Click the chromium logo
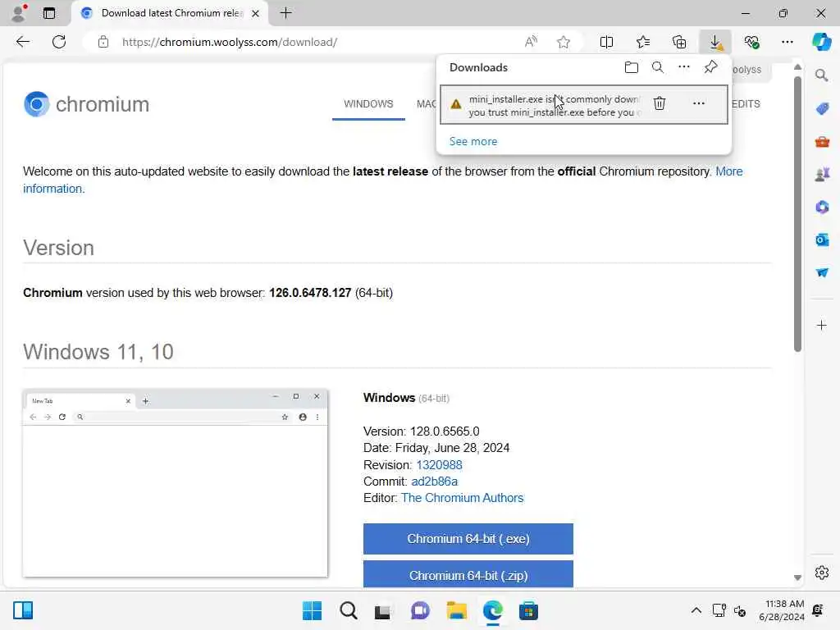The width and height of the screenshot is (840, 630). pyautogui.click(x=86, y=104)
